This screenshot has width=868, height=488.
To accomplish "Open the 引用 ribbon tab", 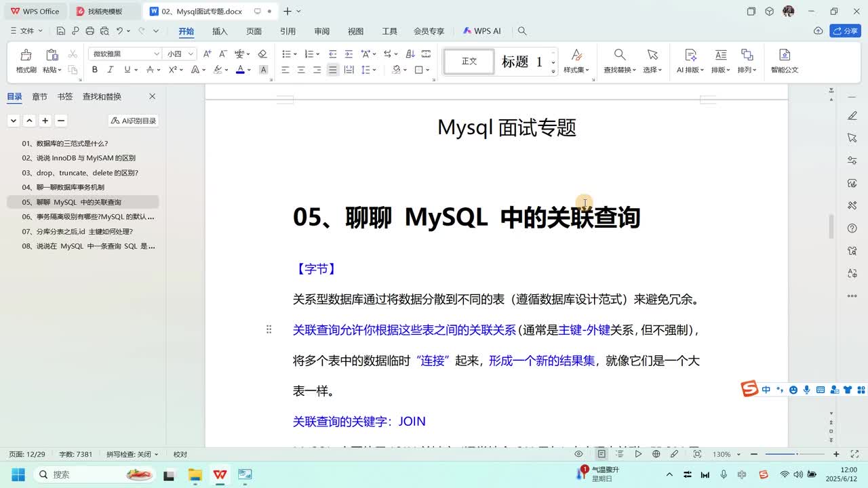I will pyautogui.click(x=288, y=31).
